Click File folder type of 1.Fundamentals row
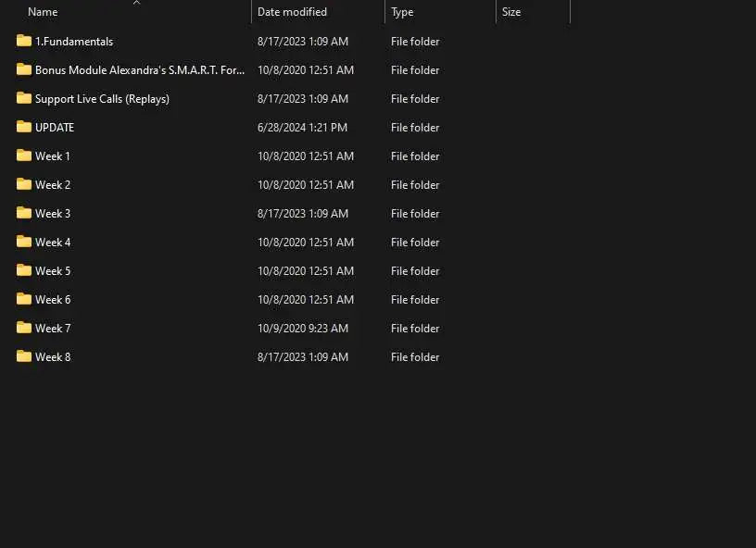This screenshot has width=756, height=548. coord(415,42)
